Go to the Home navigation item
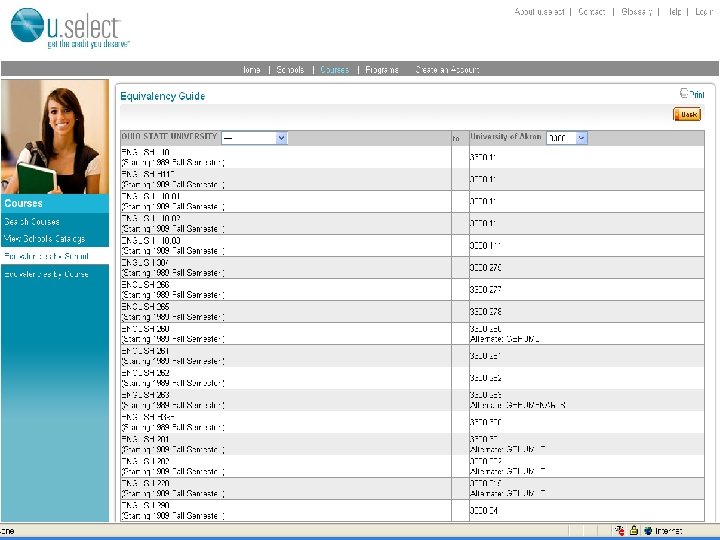This screenshot has height=540, width=720. coord(251,70)
